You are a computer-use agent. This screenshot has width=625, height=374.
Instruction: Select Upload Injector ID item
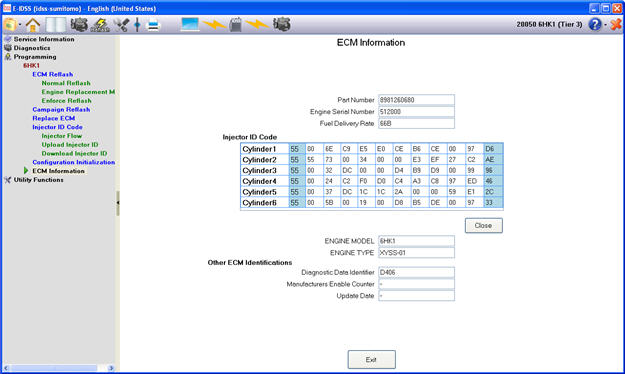pos(70,144)
